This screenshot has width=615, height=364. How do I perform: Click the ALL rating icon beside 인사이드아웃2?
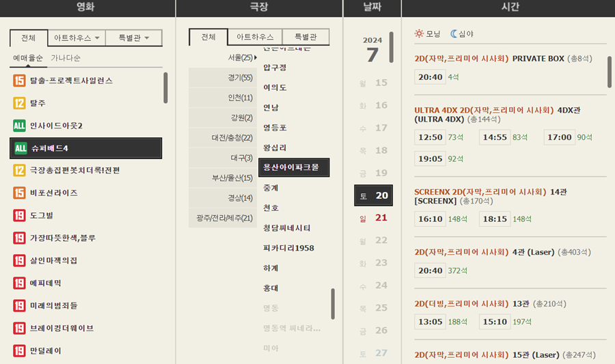19,126
